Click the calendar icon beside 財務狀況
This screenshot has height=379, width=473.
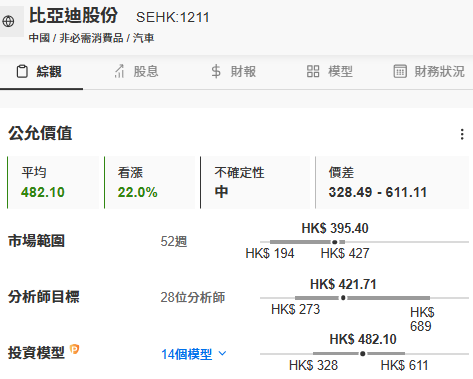(x=400, y=71)
